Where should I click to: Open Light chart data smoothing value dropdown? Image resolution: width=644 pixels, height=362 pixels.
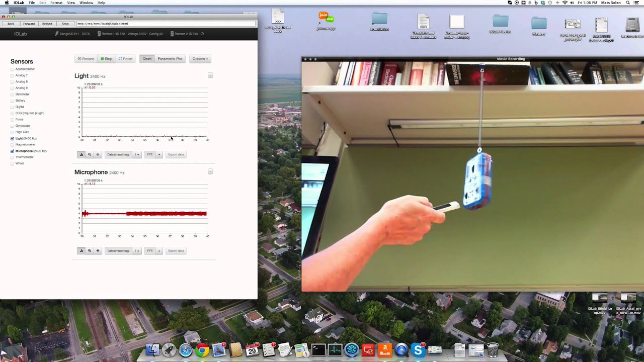pyautogui.click(x=136, y=154)
